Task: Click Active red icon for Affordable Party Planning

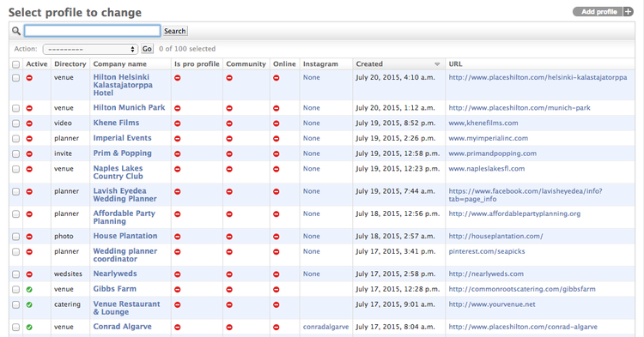Action: (29, 214)
